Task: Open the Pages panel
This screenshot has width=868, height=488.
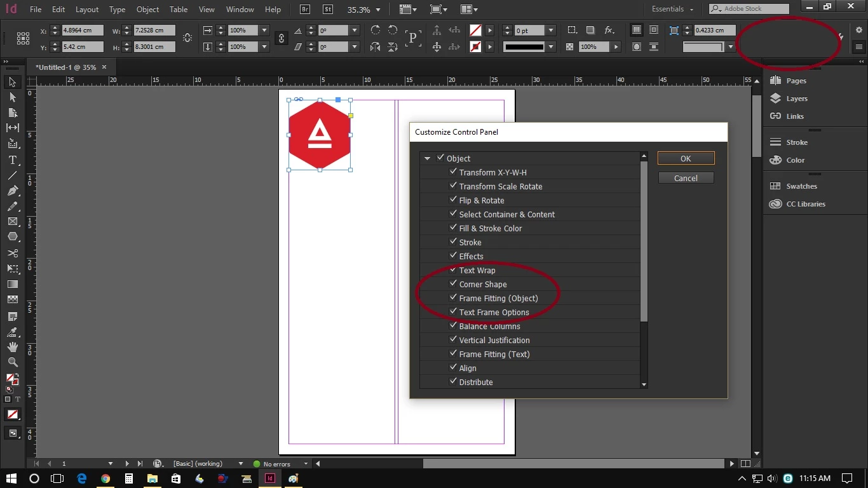Action: tap(788, 81)
